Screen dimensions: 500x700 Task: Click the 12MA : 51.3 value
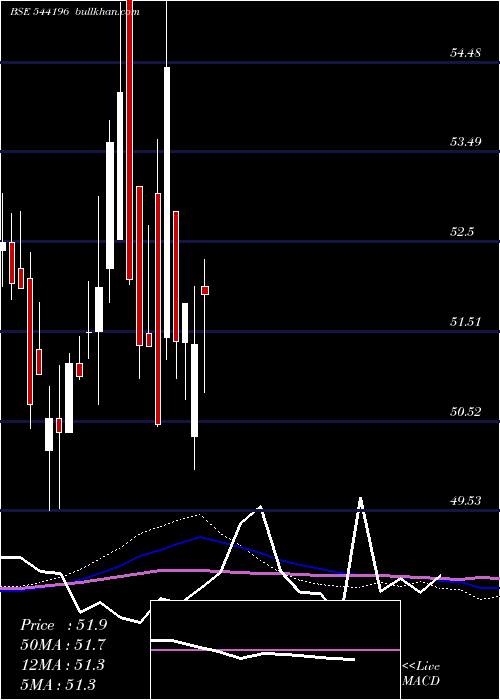pos(62,664)
